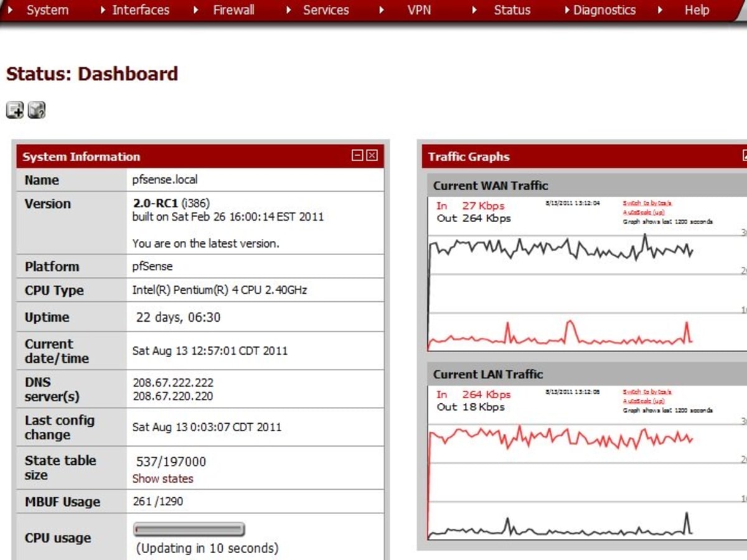
Task: Click the date 'Sat Aug 13 12:57:01 CDT 2011'
Action: point(210,351)
